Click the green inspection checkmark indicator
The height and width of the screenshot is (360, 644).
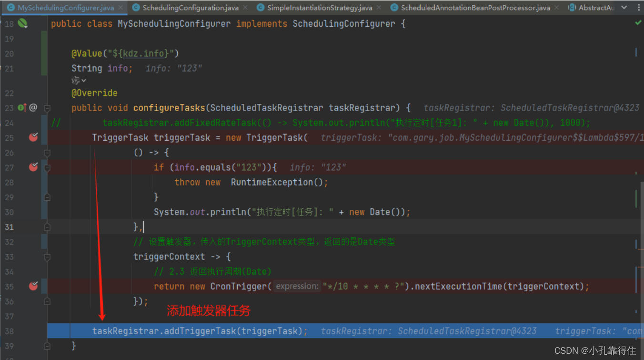[x=638, y=23]
